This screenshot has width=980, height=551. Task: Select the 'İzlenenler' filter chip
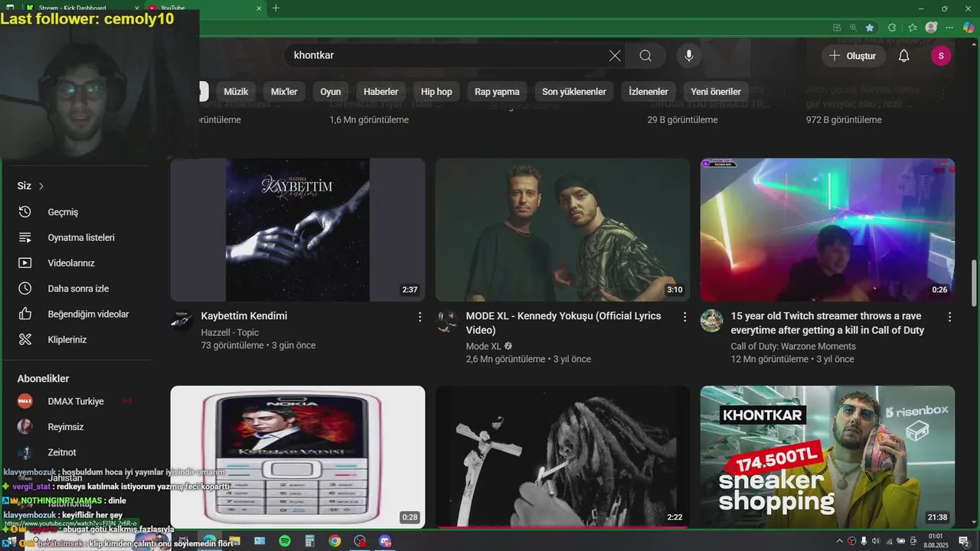[x=648, y=92]
